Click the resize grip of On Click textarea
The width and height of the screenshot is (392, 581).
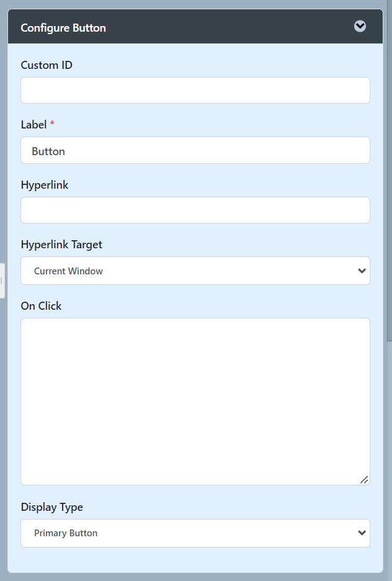click(x=364, y=479)
